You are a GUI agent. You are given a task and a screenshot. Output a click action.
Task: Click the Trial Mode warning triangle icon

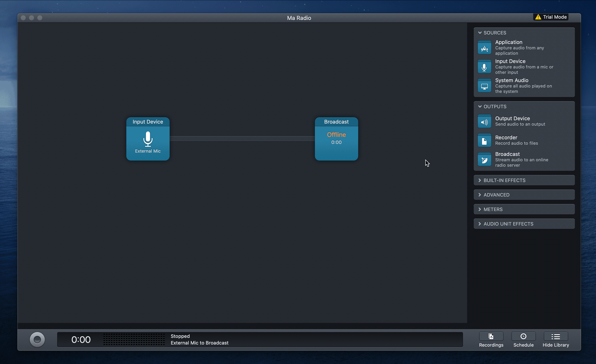coord(538,17)
